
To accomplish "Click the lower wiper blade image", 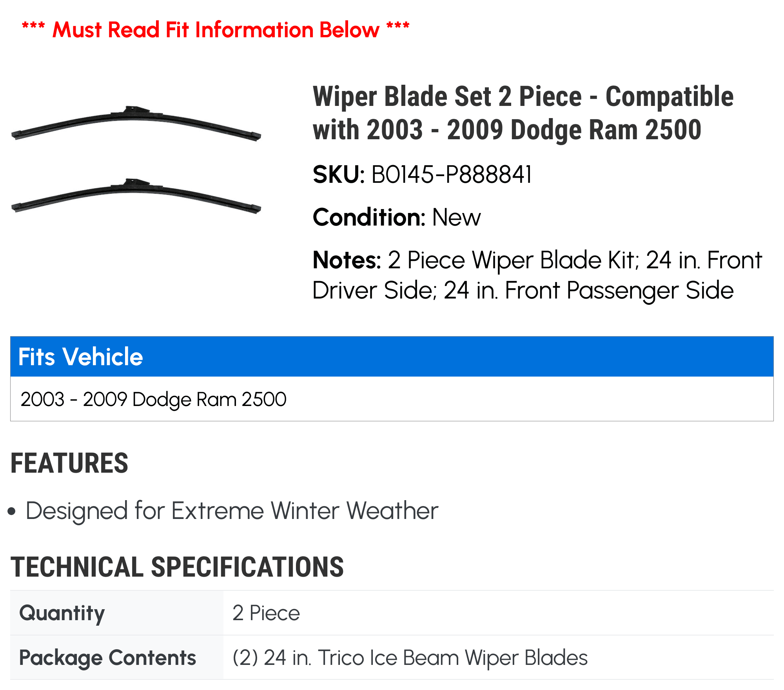I will tap(136, 196).
